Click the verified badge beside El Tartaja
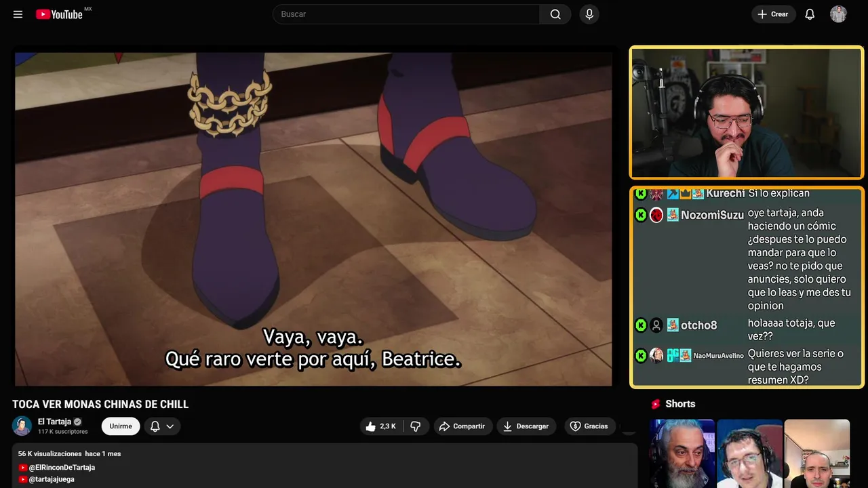This screenshot has height=488, width=868. tap(77, 422)
